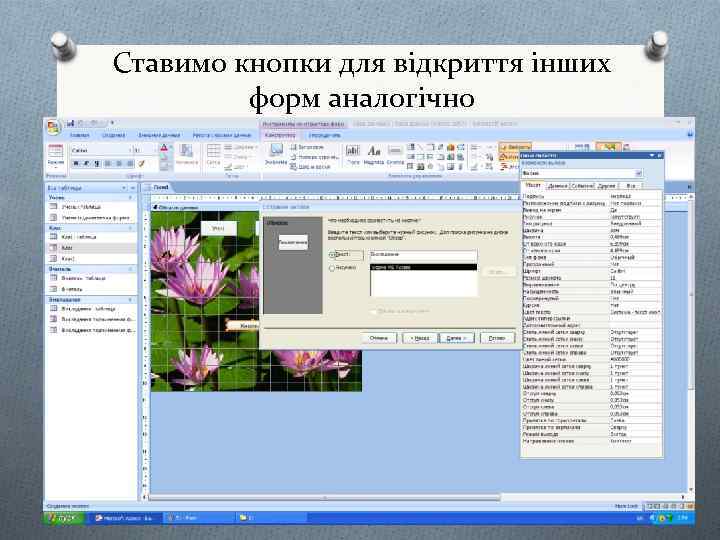The height and width of the screenshot is (540, 720).
Task: Click the Дата и время control
Action: tap(310, 167)
